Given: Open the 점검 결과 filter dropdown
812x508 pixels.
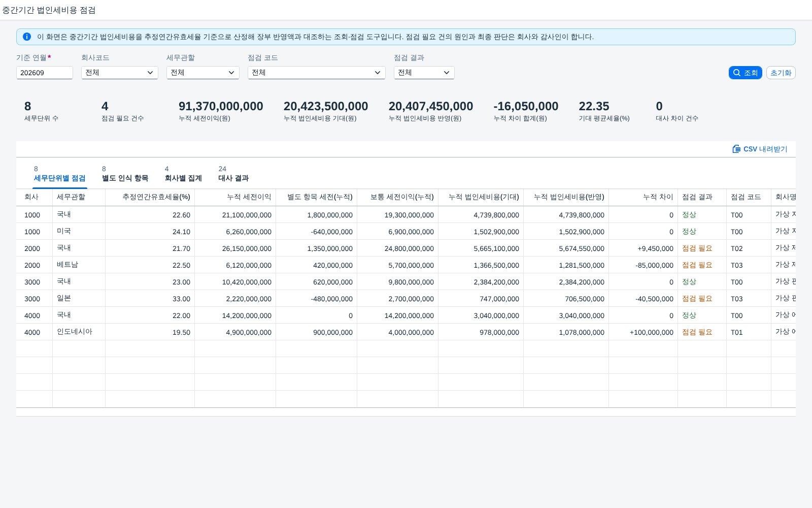Looking at the screenshot, I should click(424, 73).
